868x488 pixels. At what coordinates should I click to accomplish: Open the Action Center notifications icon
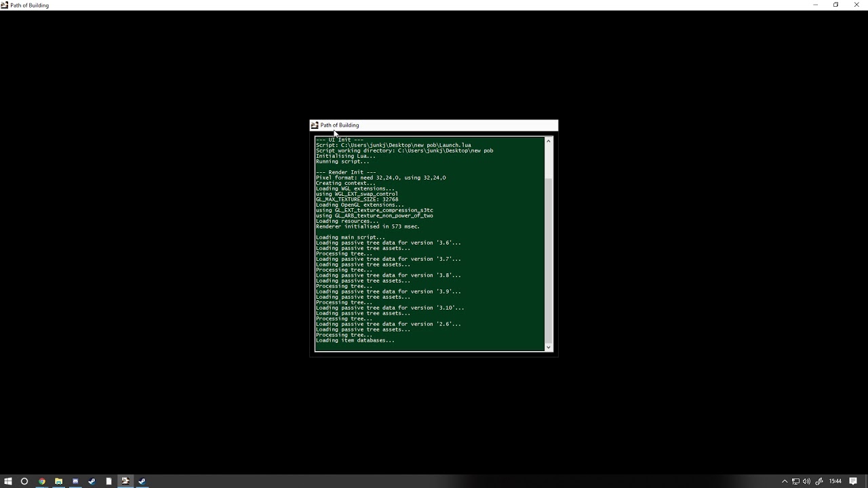pos(854,481)
